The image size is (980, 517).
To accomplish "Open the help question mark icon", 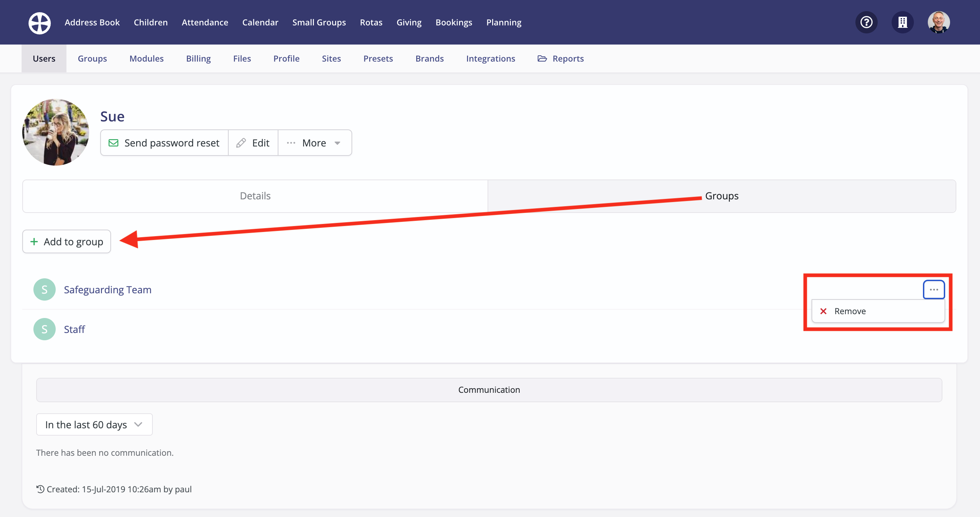I will [x=866, y=23].
